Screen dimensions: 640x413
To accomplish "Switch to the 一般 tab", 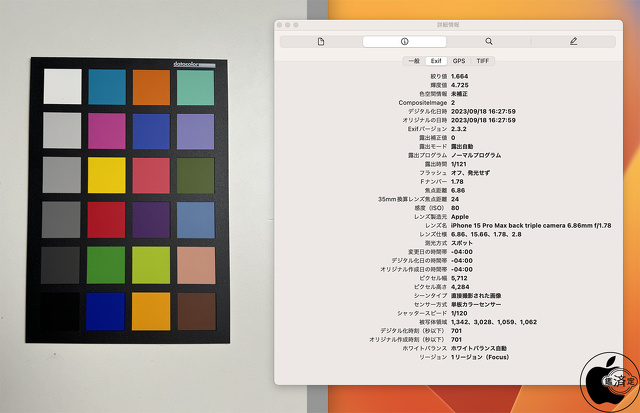I will coord(412,61).
